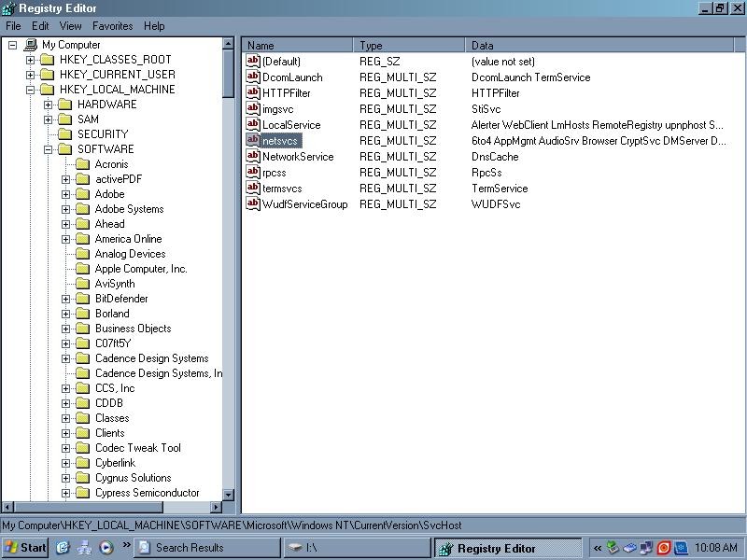Expand the SAM key

pyautogui.click(x=49, y=119)
